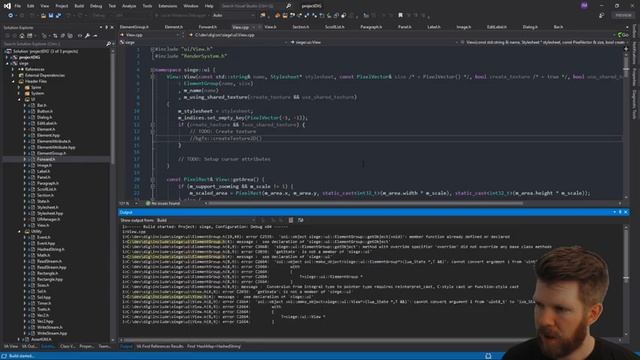Expand the References node
Screen dimensions: 640x360
pos(13,69)
